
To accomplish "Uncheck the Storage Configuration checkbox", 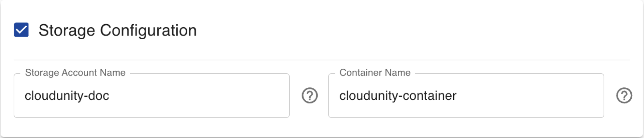I will 21,30.
